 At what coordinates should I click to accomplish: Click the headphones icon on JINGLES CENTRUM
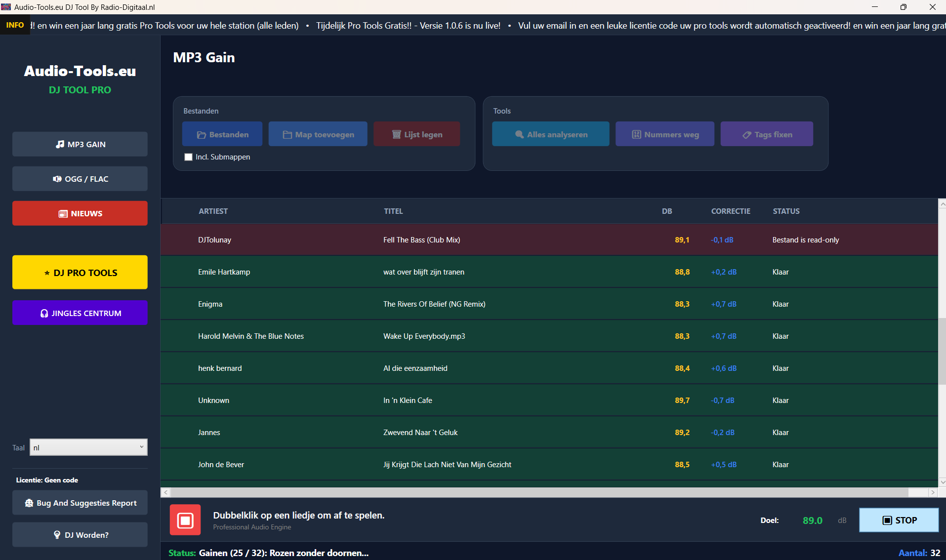coord(44,314)
